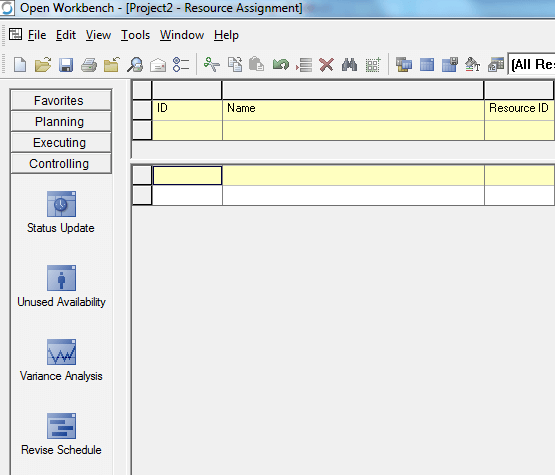Open an existing project folder icon
This screenshot has width=555, height=475.
(x=43, y=65)
